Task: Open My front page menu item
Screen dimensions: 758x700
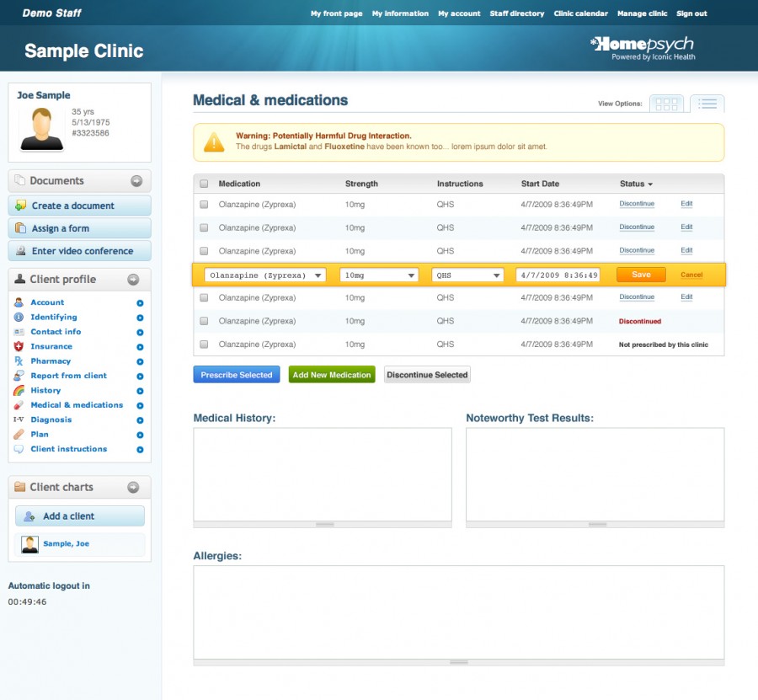Action: pos(336,13)
